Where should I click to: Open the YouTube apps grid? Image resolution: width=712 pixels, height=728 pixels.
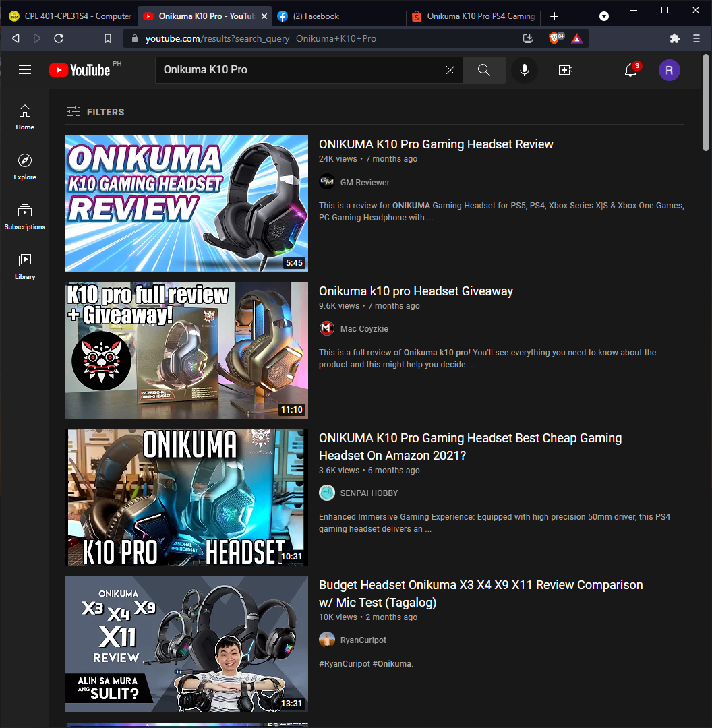coord(598,70)
